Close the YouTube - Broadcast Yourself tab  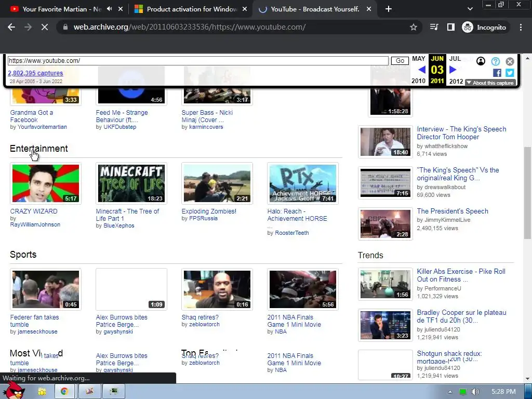(369, 9)
